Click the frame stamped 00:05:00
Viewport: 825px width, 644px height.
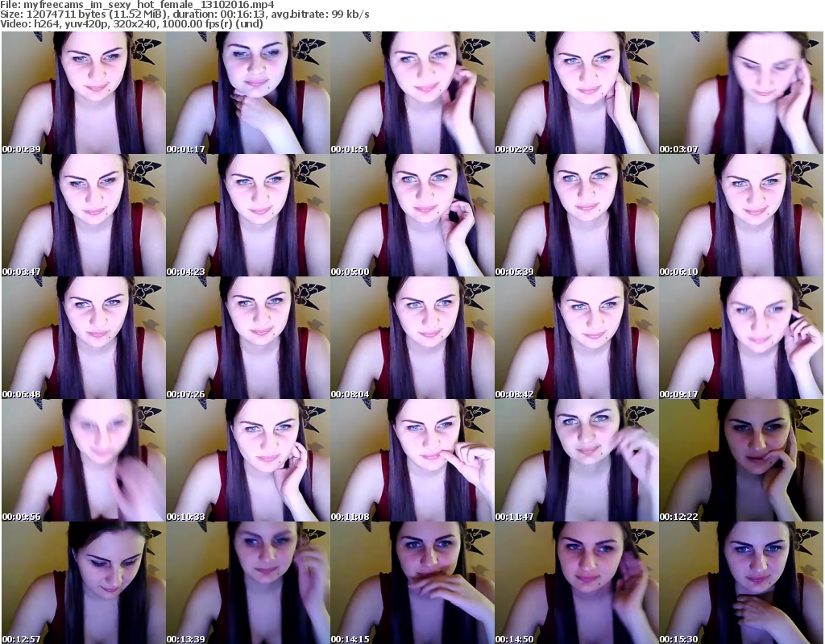click(412, 215)
